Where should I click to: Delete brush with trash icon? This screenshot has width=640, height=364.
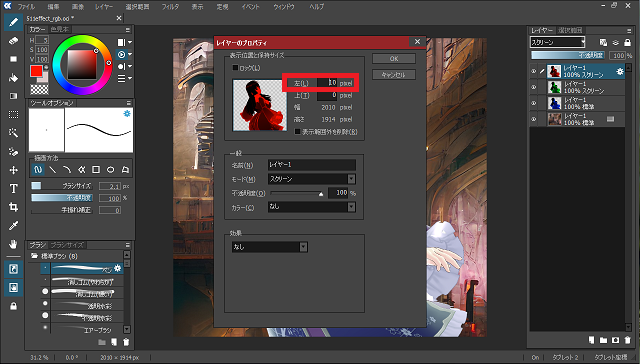point(126,342)
